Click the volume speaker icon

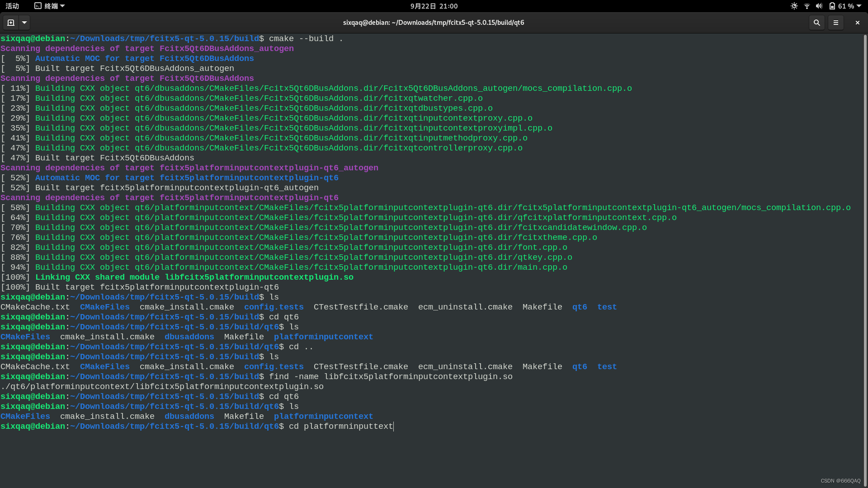coord(819,6)
